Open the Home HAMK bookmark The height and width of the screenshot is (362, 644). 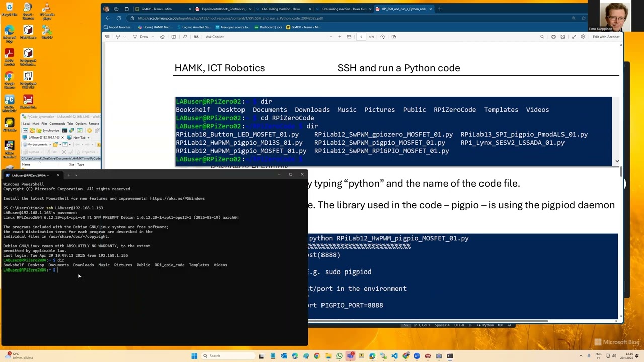pyautogui.click(x=154, y=27)
